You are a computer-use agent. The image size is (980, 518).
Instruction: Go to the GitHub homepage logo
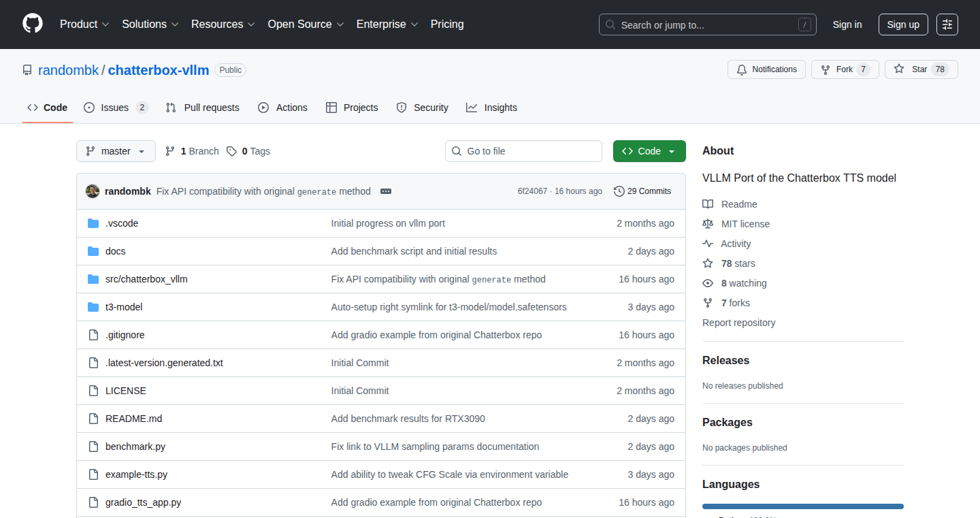tap(33, 25)
